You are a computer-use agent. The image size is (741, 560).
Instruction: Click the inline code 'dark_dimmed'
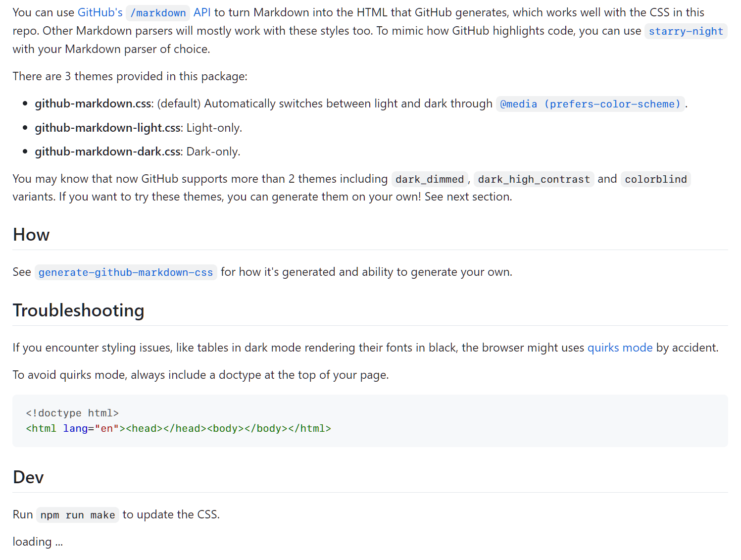(430, 179)
